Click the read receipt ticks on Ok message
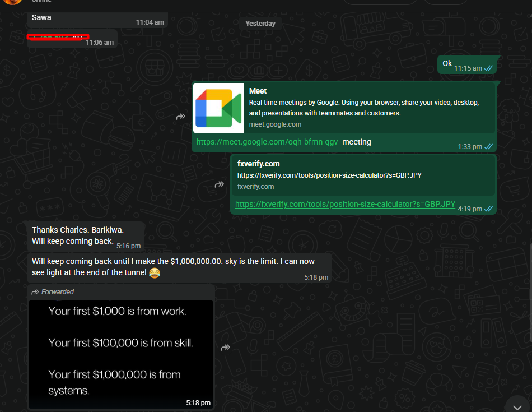This screenshot has width=532, height=412. [x=488, y=68]
